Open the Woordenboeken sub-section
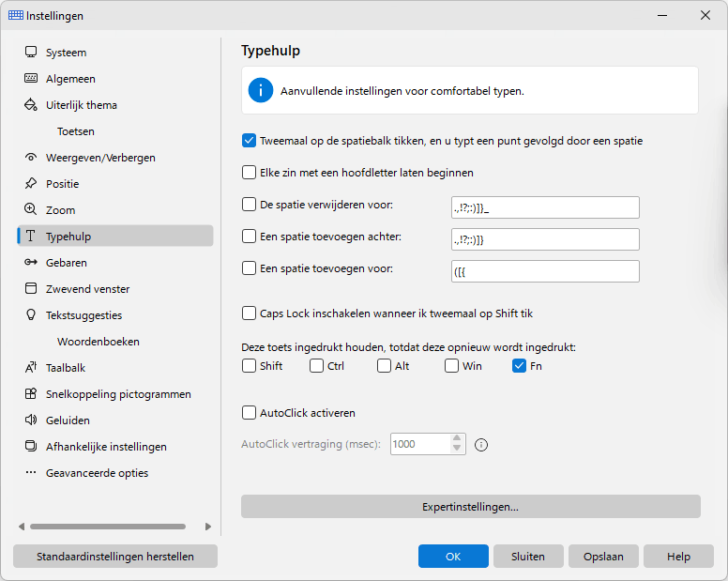This screenshot has height=581, width=728. [98, 342]
